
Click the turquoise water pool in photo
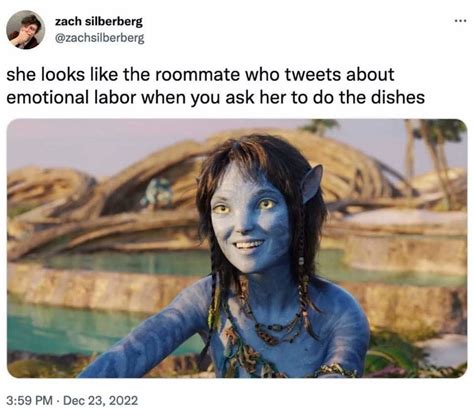point(67,328)
